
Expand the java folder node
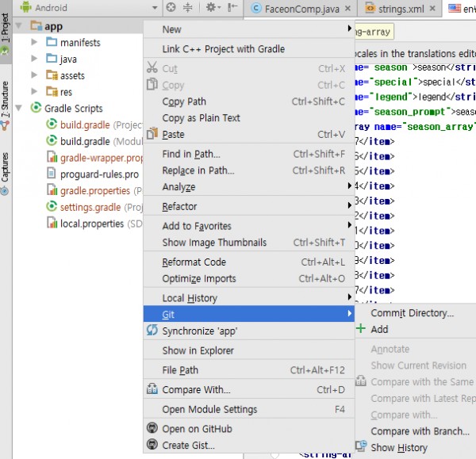pos(34,58)
